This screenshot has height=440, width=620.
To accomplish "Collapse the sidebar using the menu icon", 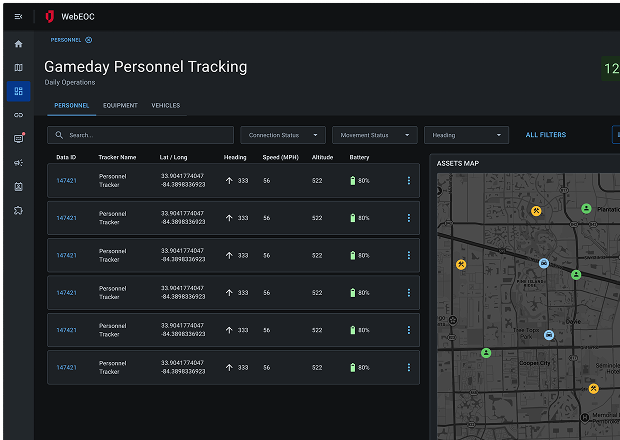I will 18,17.
